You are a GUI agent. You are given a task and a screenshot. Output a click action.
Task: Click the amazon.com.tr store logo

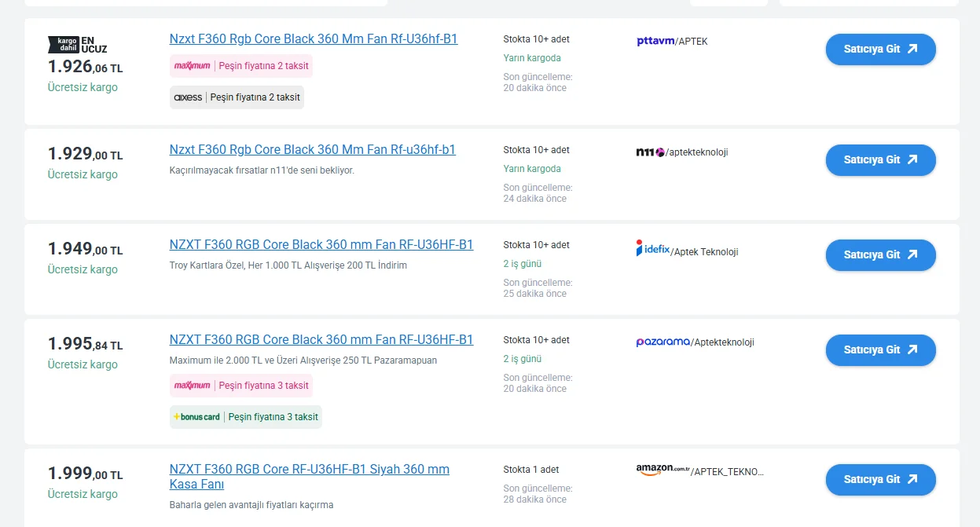click(663, 469)
